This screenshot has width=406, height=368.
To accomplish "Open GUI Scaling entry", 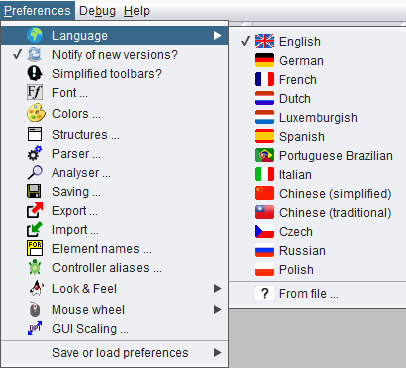I will coord(115,328).
